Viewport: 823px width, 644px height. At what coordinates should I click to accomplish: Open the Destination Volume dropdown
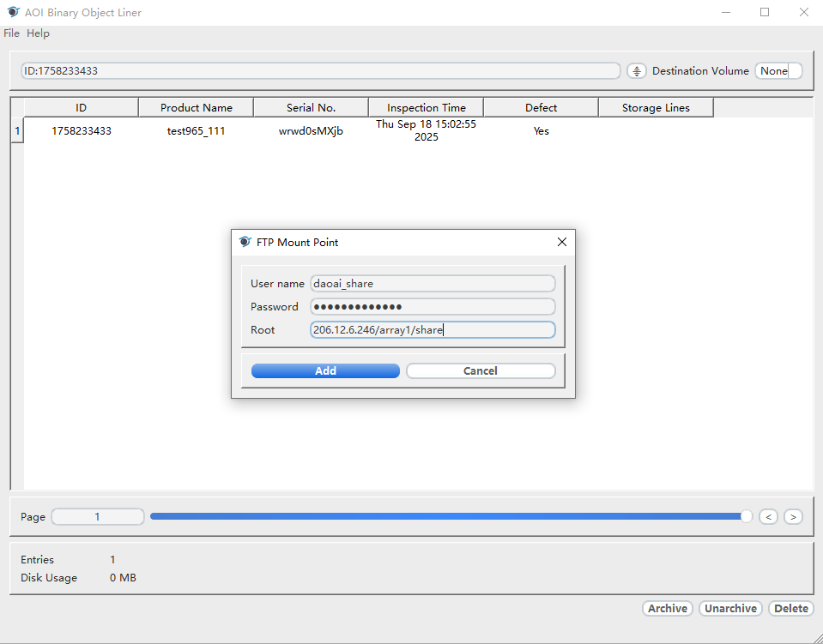pyautogui.click(x=778, y=71)
